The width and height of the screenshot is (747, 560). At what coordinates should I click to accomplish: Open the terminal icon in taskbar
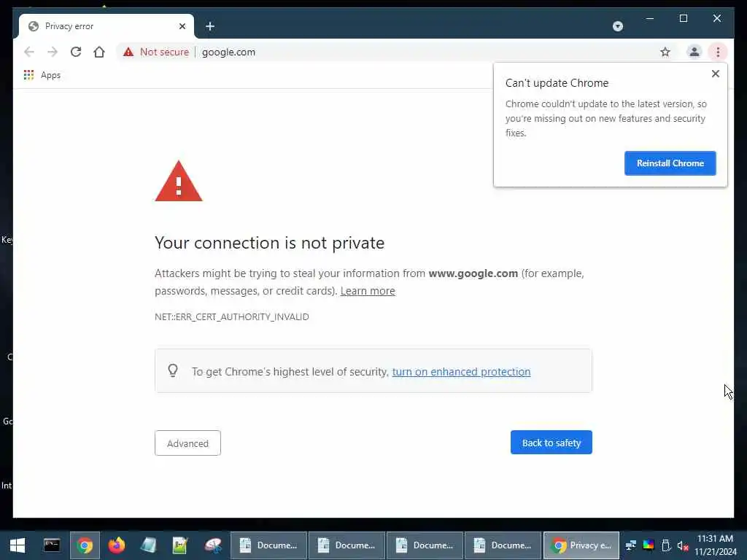[52, 545]
